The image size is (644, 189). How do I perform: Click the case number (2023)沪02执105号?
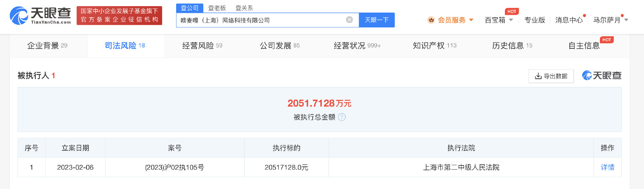click(175, 167)
